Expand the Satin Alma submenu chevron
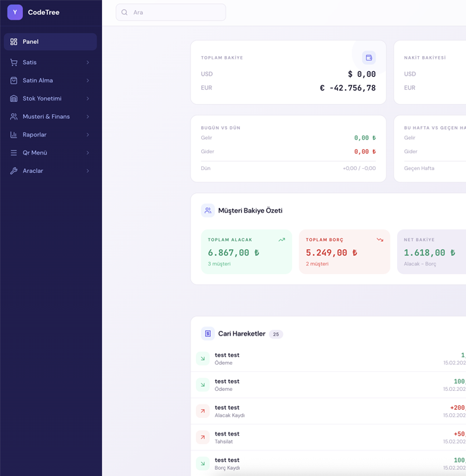The height and width of the screenshot is (476, 466). 88,80
